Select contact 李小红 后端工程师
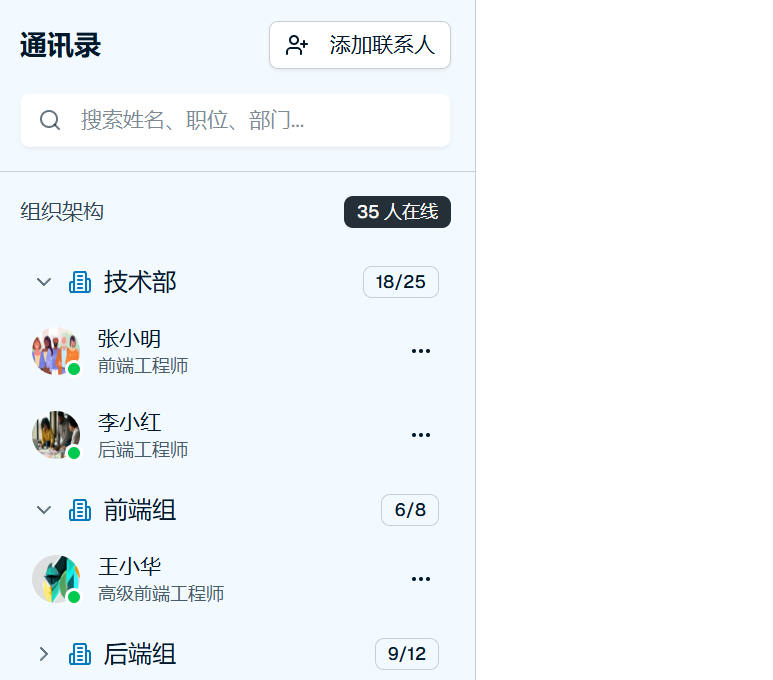Screen dimensions: 773x680 (143, 435)
